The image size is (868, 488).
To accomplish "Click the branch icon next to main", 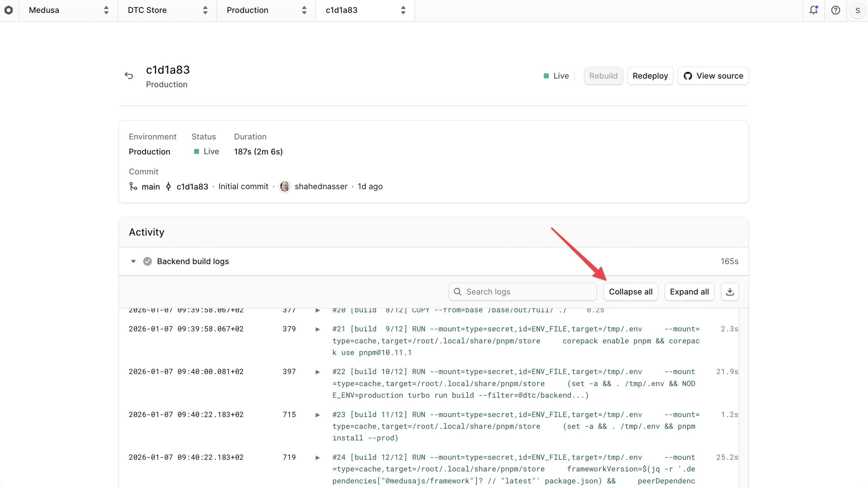I will coord(133,186).
